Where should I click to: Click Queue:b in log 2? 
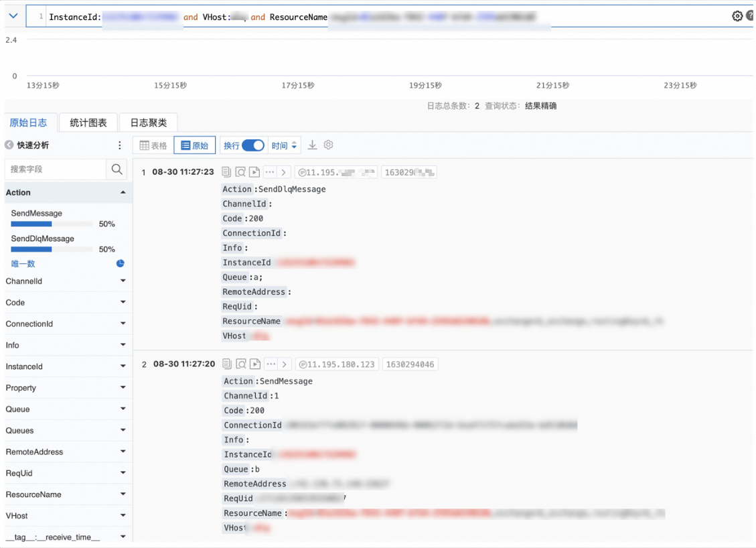click(x=242, y=469)
